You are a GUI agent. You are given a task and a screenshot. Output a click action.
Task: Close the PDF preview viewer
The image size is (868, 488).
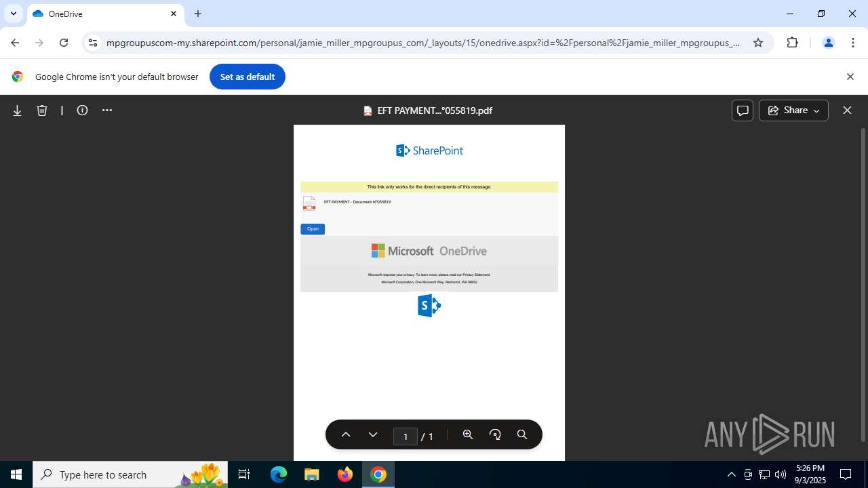[x=847, y=110]
